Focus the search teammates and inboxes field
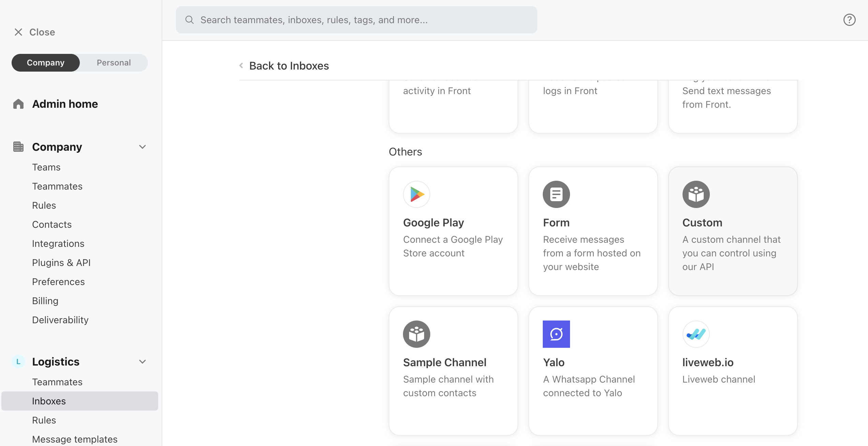 tap(356, 20)
